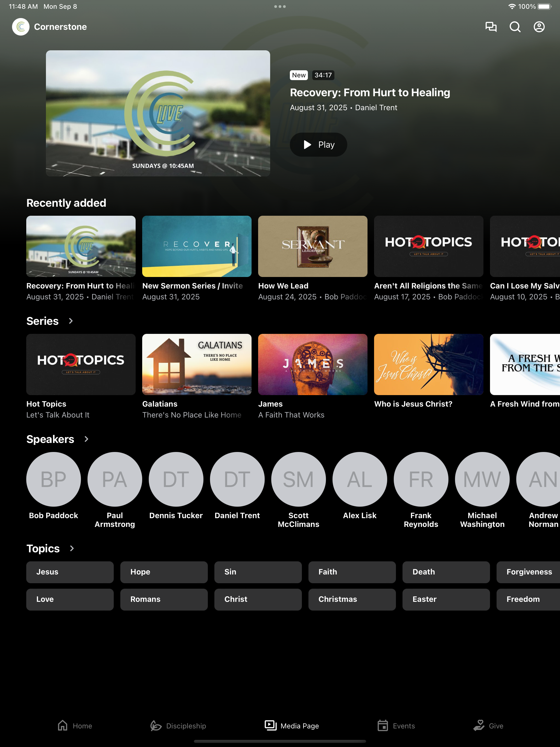The width and height of the screenshot is (560, 747).
Task: Choose the Christmas topic
Action: tap(352, 599)
